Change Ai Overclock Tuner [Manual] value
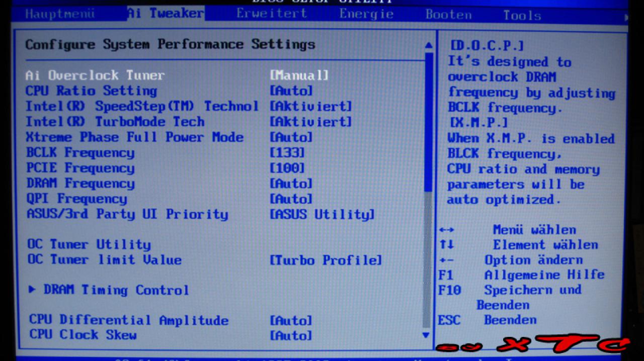 (x=299, y=75)
